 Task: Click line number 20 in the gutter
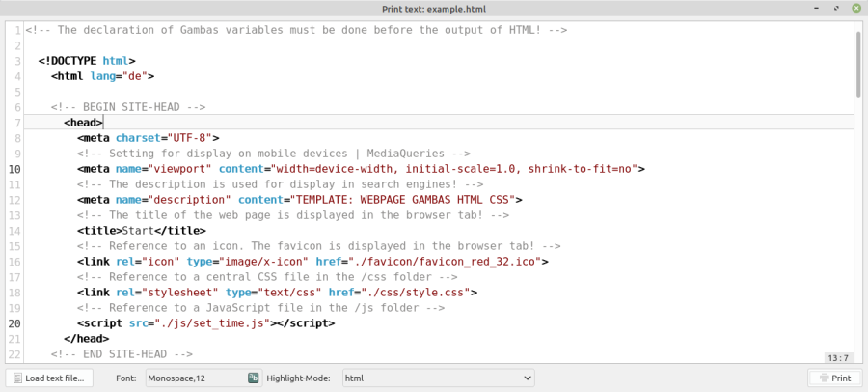click(14, 323)
